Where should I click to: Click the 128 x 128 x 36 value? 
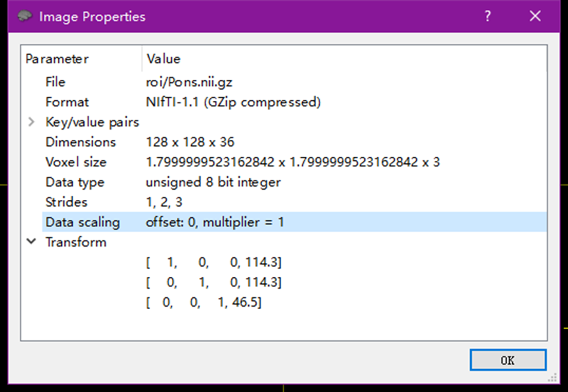(190, 142)
